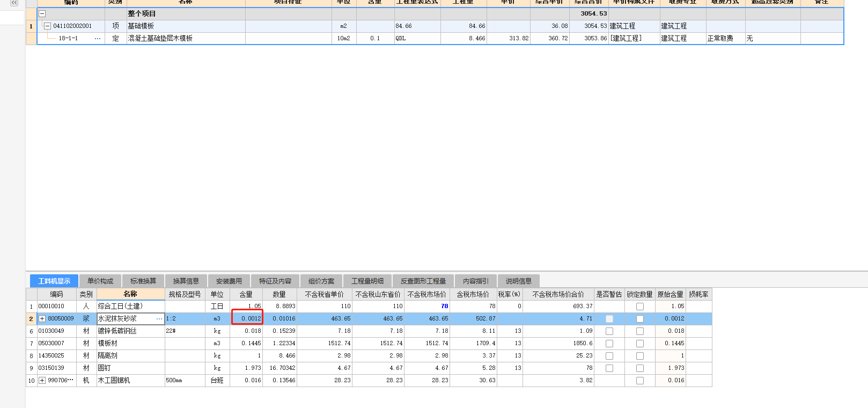
Task: Click 单价 value 313.82
Action: click(x=509, y=39)
